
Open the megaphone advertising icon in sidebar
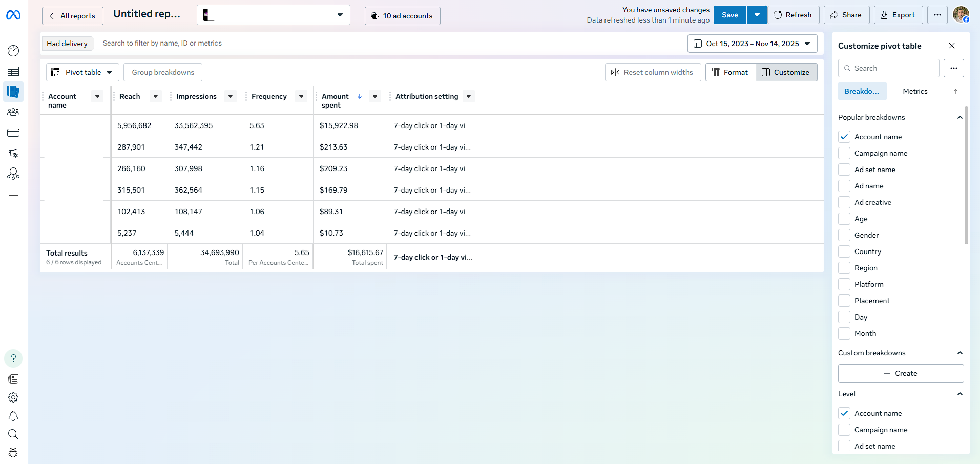point(13,153)
